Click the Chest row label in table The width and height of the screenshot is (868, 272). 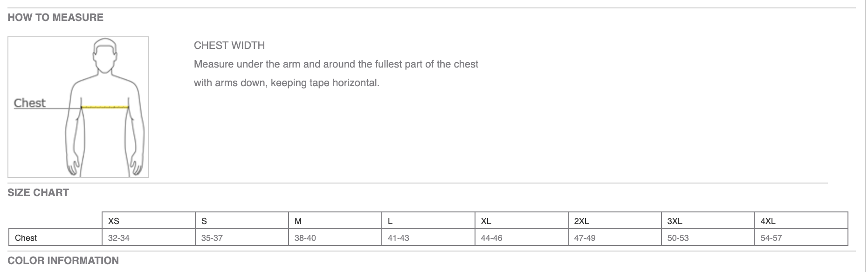point(26,238)
